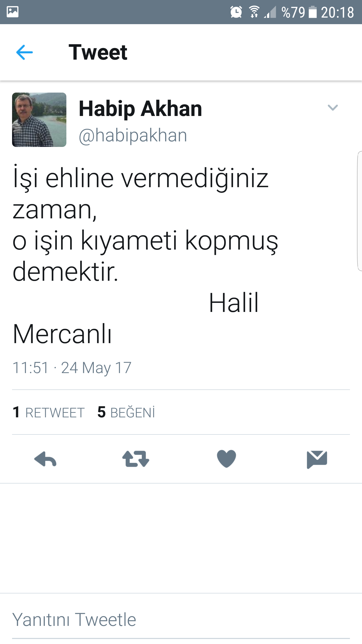Tap the Wi-Fi status icon
This screenshot has width=362, height=644.
tap(254, 12)
